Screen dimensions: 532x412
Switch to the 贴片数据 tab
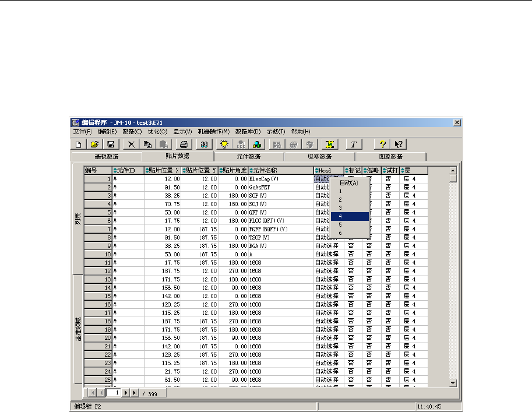tap(178, 156)
